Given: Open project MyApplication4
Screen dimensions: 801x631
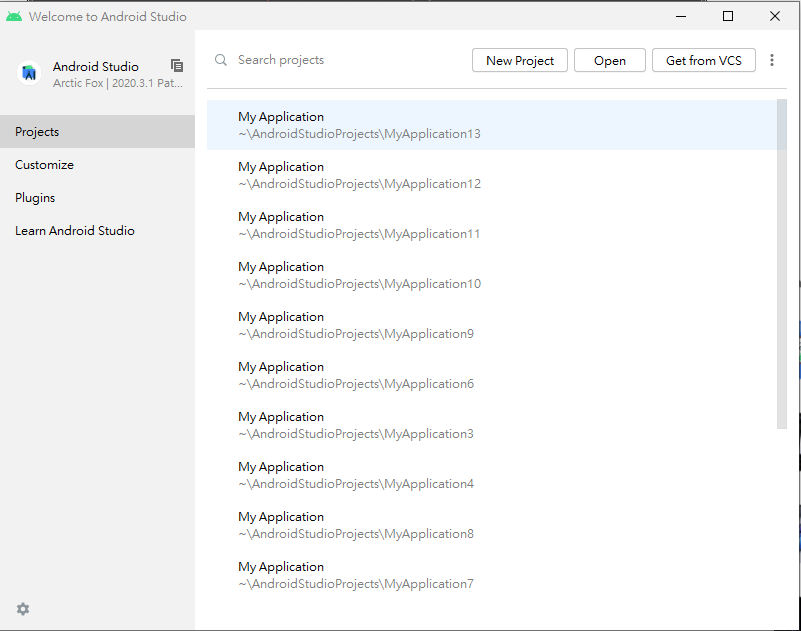Looking at the screenshot, I should pos(492,476).
